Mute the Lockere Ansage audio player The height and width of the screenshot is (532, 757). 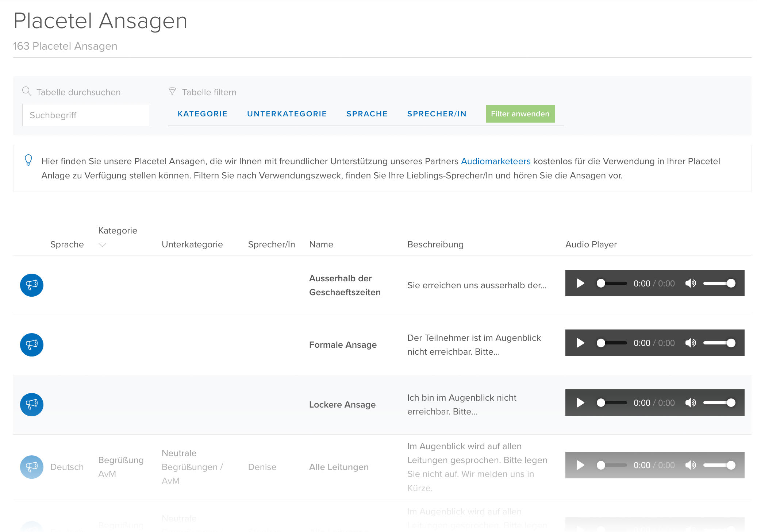pos(690,402)
